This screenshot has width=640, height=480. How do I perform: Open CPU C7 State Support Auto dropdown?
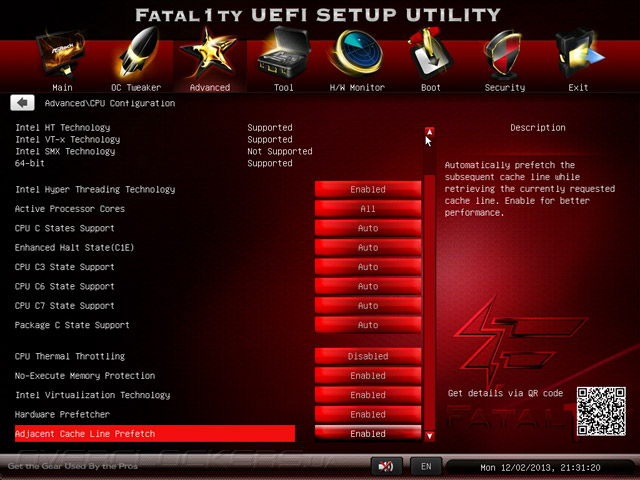coord(368,306)
